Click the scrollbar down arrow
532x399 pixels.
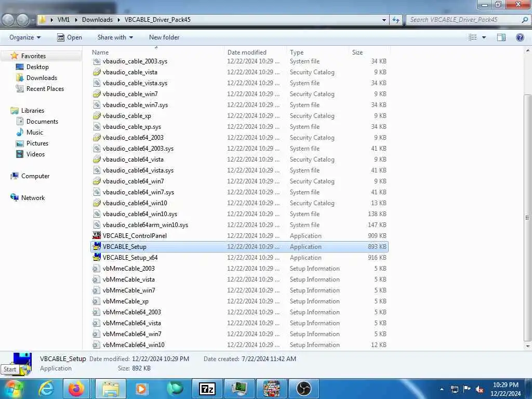coord(527,346)
